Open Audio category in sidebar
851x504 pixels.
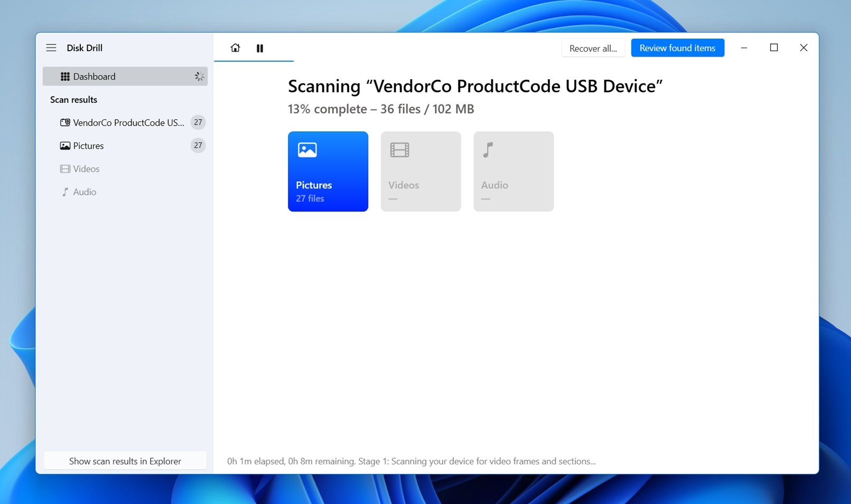point(125,192)
